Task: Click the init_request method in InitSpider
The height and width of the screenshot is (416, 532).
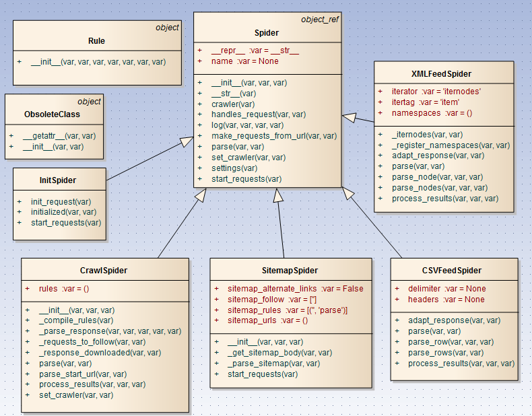Action: pos(61,201)
